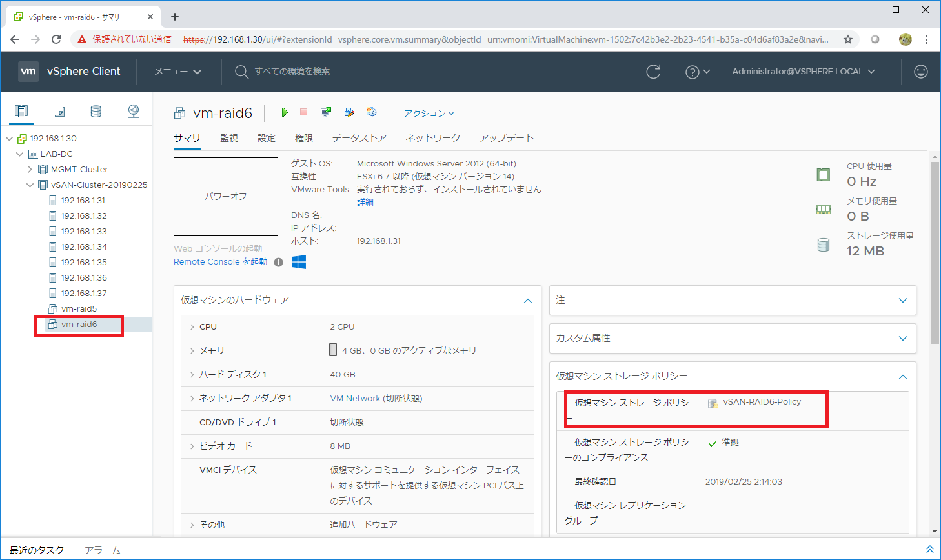Focus the search all environments field

pos(292,72)
